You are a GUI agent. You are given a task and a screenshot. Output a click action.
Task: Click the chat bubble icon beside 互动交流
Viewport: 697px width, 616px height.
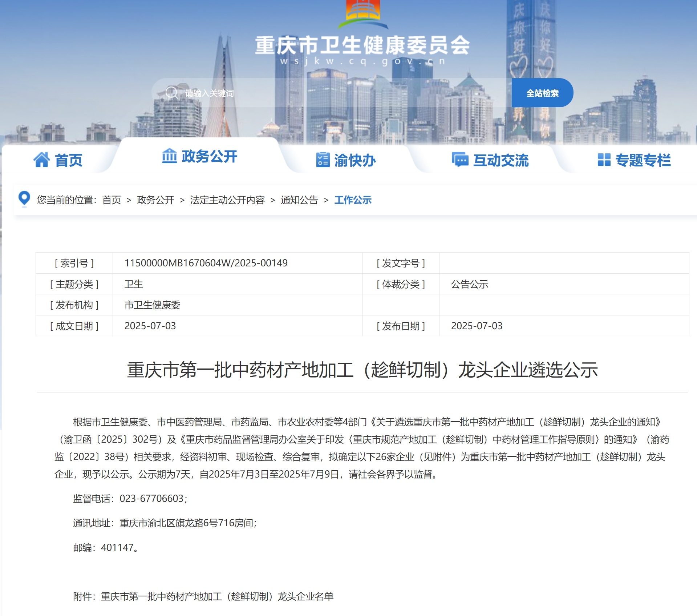click(x=460, y=160)
